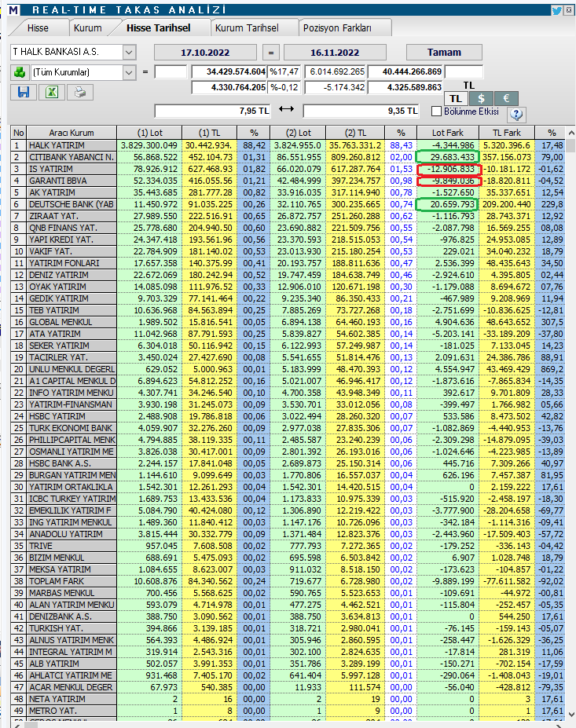Select the ACAR MENKUL DEGER row
Screen dimensions: 576x728
coord(288,687)
